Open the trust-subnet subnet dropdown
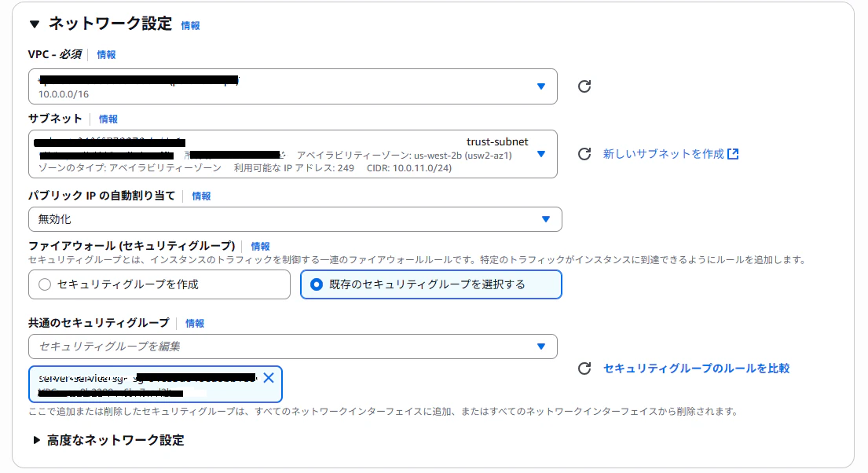Image resolution: width=868 pixels, height=473 pixels. (x=293, y=154)
